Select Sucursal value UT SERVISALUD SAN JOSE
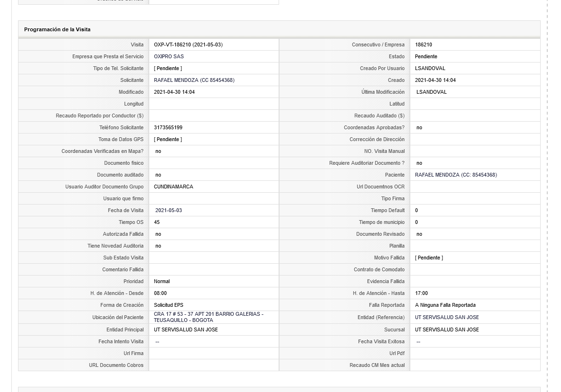561x392 pixels. coord(447,330)
